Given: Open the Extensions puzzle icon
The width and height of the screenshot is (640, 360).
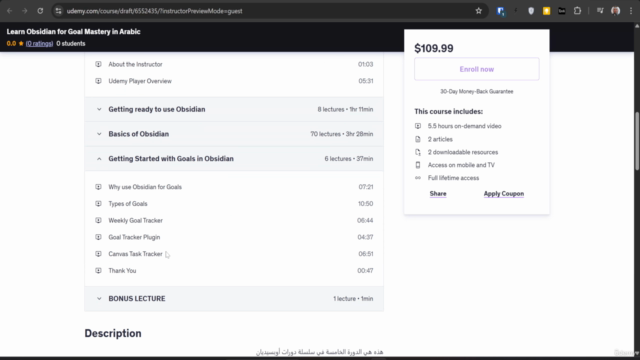Looking at the screenshot, I should pyautogui.click(x=577, y=11).
